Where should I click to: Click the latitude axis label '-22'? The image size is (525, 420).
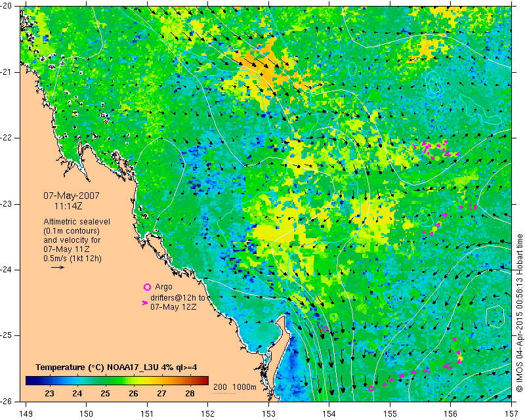(6, 138)
